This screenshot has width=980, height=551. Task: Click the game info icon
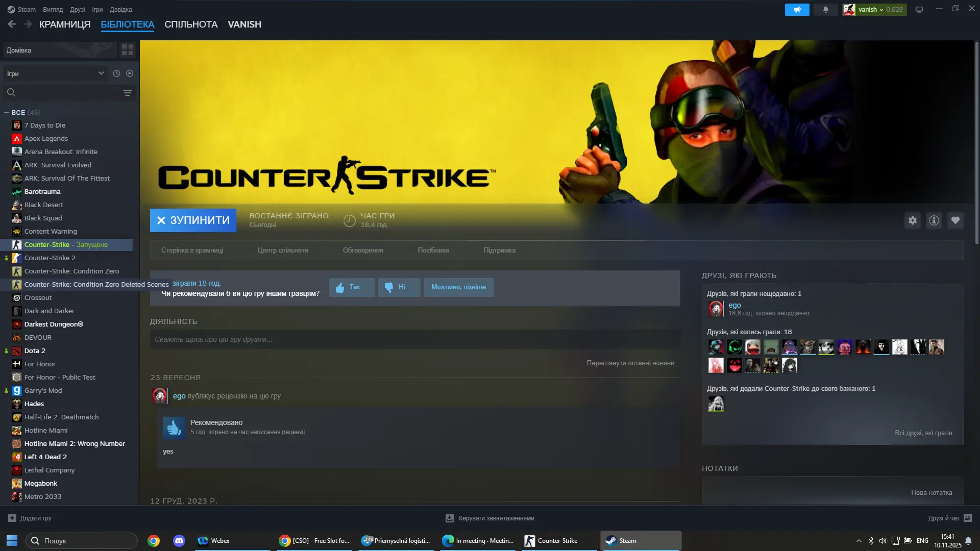(934, 220)
